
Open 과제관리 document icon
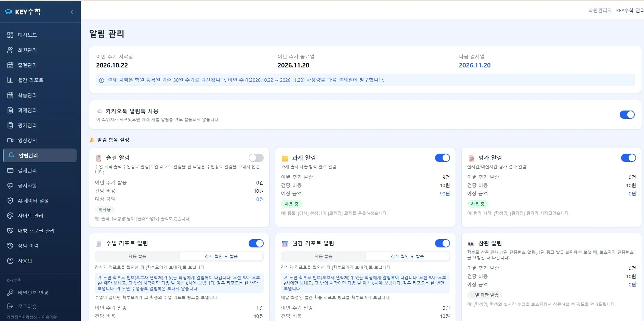tap(10, 110)
